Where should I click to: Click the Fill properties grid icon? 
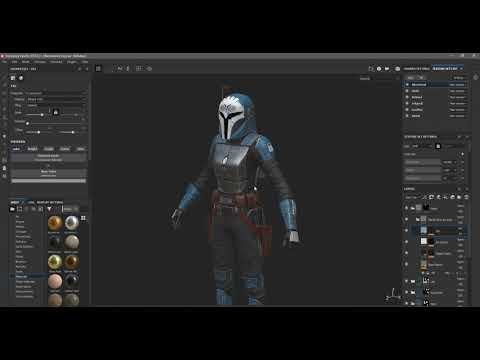pos(13,78)
